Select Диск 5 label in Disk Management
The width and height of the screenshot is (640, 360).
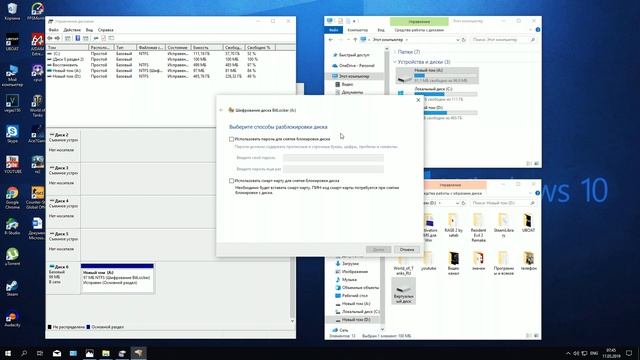[63, 234]
